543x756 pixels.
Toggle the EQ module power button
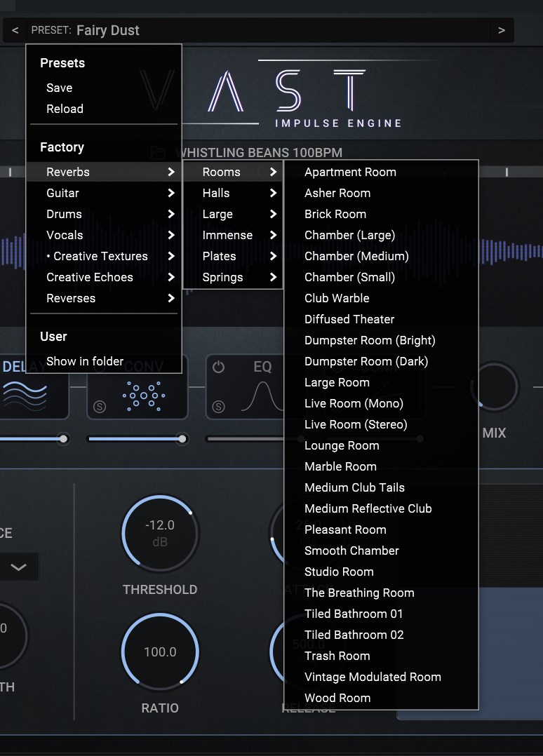click(218, 367)
